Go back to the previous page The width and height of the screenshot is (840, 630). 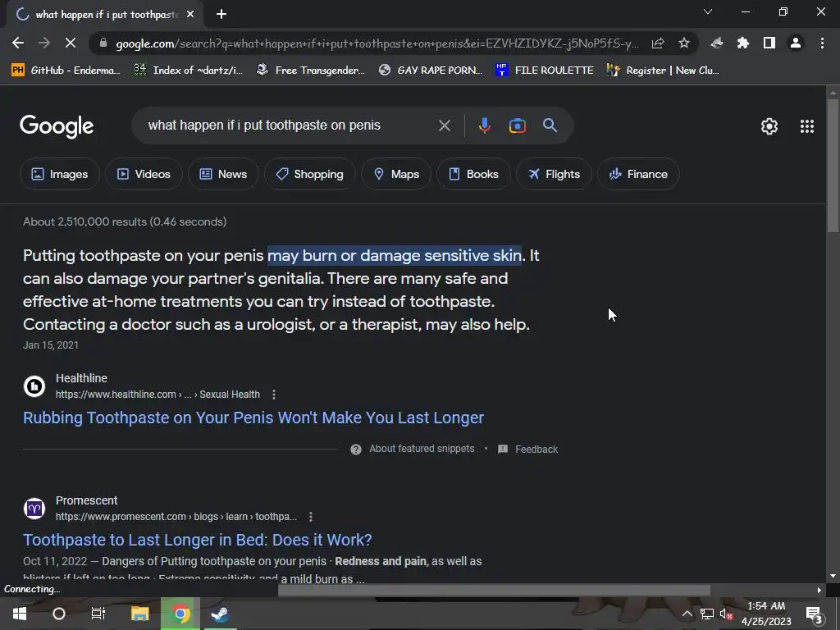coord(18,43)
